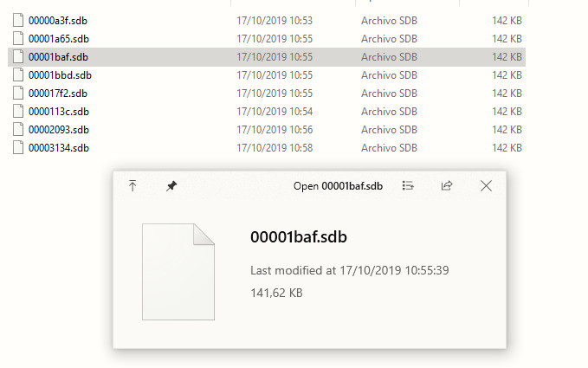Select file 00002093.sdb

(x=59, y=130)
